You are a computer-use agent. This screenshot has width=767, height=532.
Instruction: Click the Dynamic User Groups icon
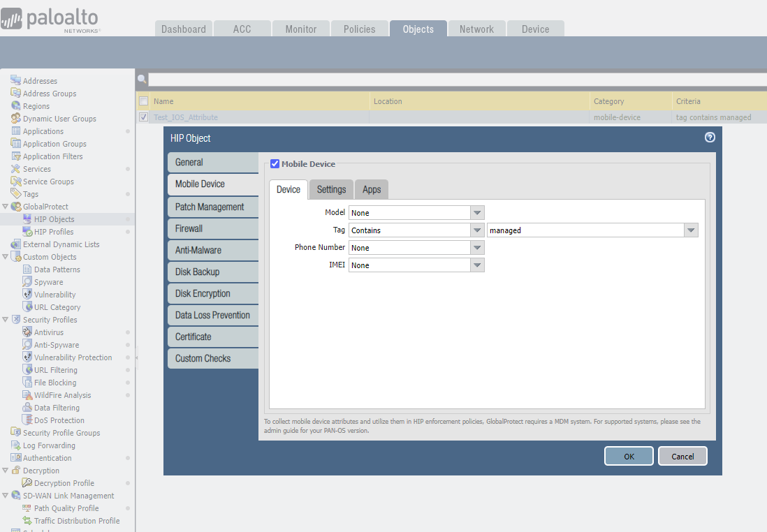pyautogui.click(x=15, y=118)
